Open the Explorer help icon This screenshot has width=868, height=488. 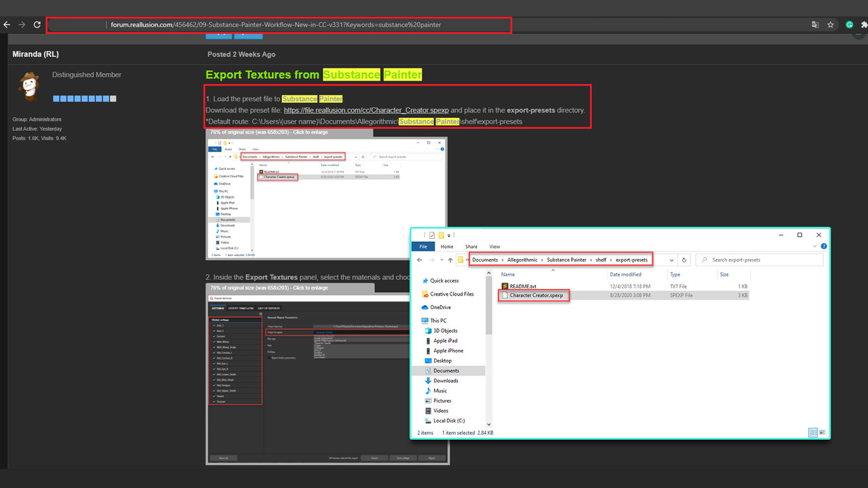point(824,247)
